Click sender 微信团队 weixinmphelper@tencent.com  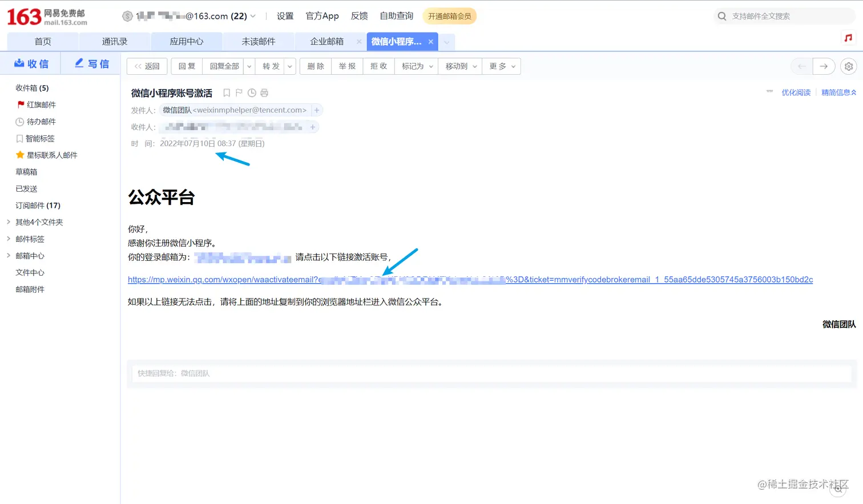point(235,110)
